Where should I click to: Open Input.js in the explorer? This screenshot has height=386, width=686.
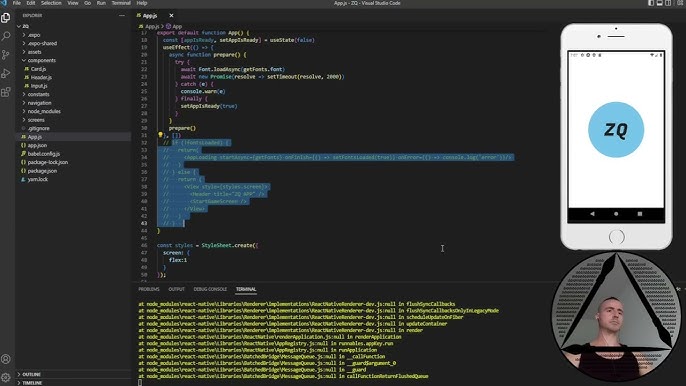pyautogui.click(x=39, y=86)
